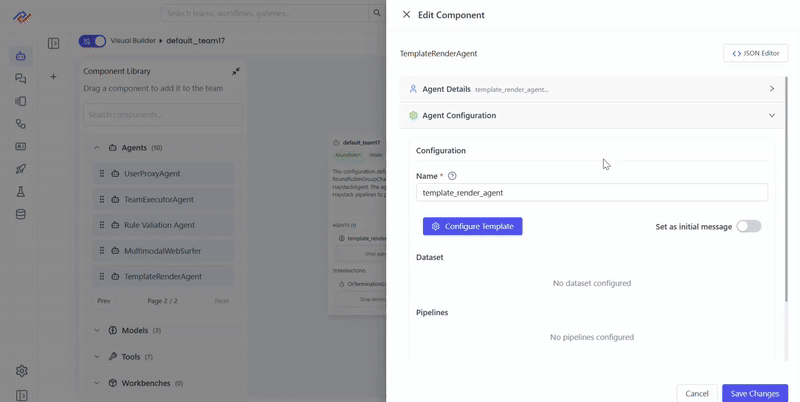Go to Prev page of agents
This screenshot has width=800, height=402.
coord(104,301)
